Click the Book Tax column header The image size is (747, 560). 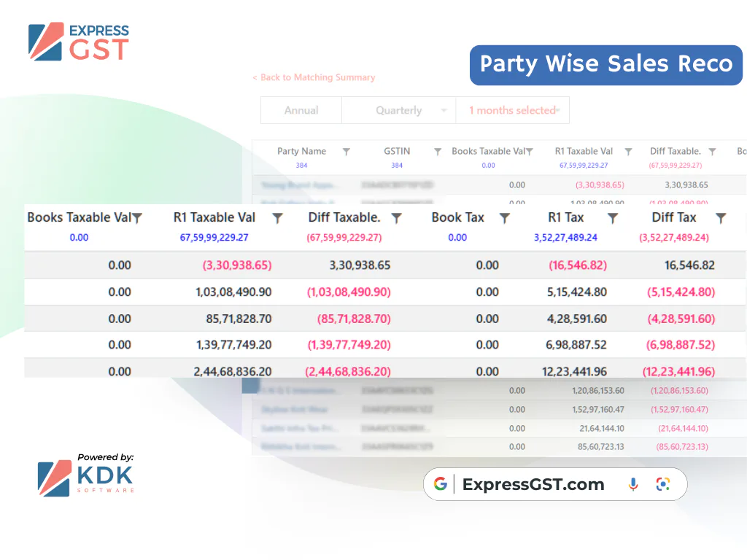pos(458,217)
